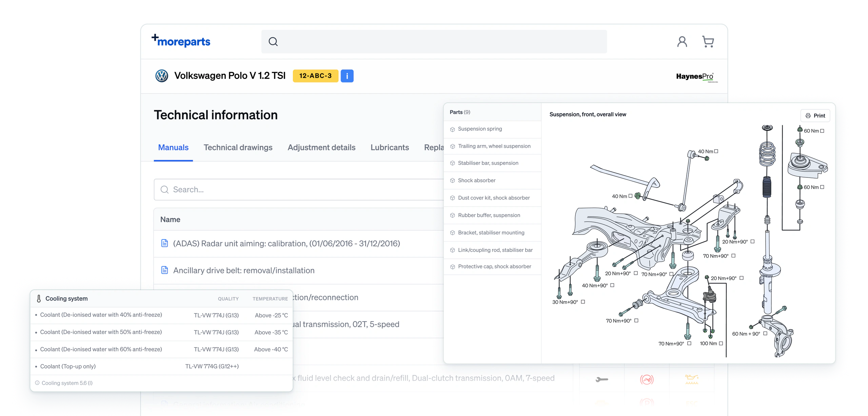868x416 pixels.
Task: Click the red brake icon in the transmission row
Action: [647, 379]
